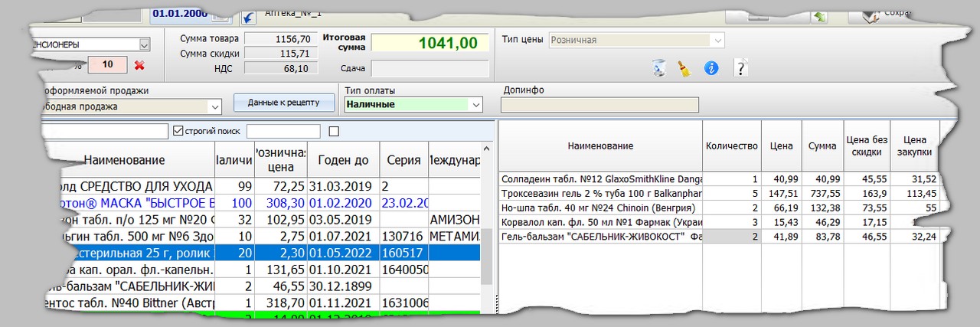980x327 pixels.
Task: Open the свободная продажа sale type dropdown
Action: [214, 106]
